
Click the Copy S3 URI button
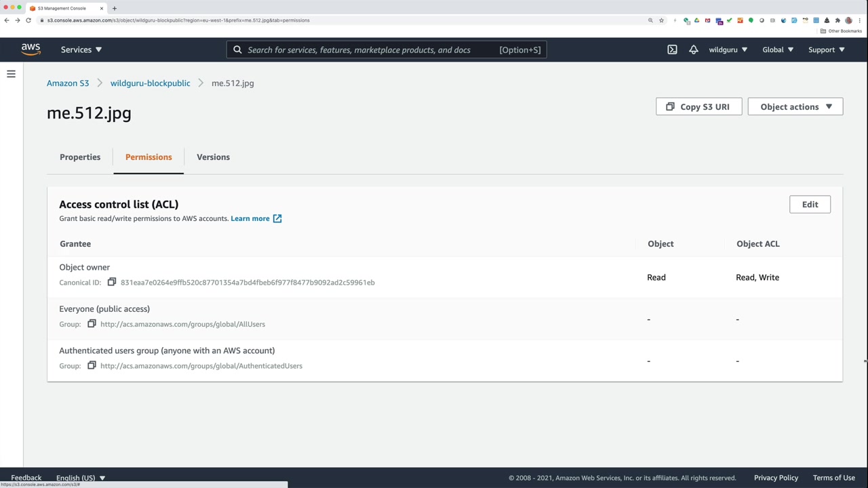[x=698, y=106]
